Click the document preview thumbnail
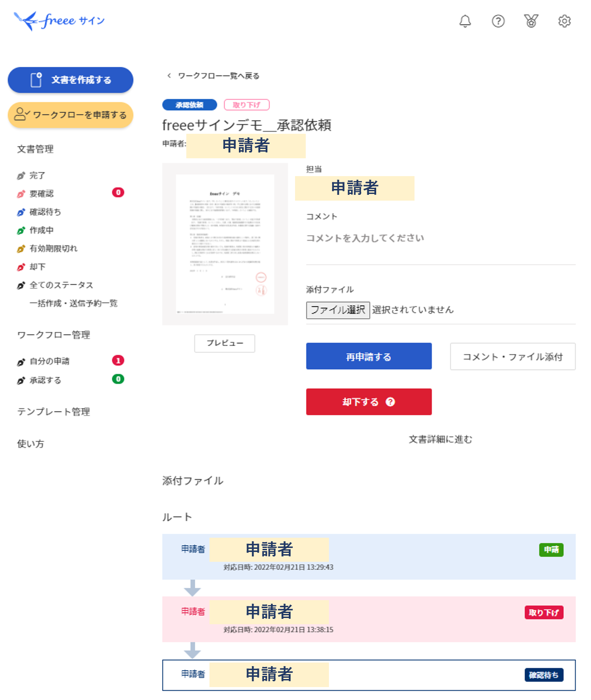Viewport: 591px width, 700px height. coord(225,244)
